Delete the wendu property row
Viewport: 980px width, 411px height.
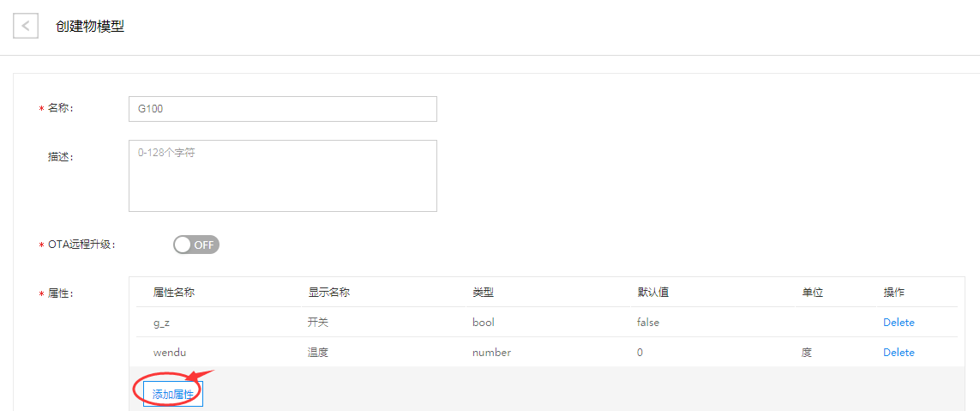899,353
